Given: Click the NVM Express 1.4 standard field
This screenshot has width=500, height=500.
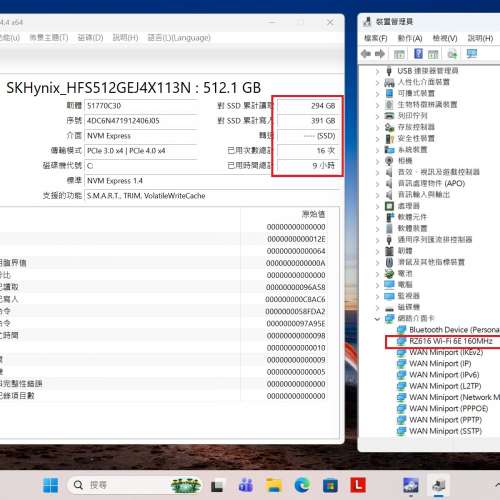Looking at the screenshot, I should [x=212, y=181].
